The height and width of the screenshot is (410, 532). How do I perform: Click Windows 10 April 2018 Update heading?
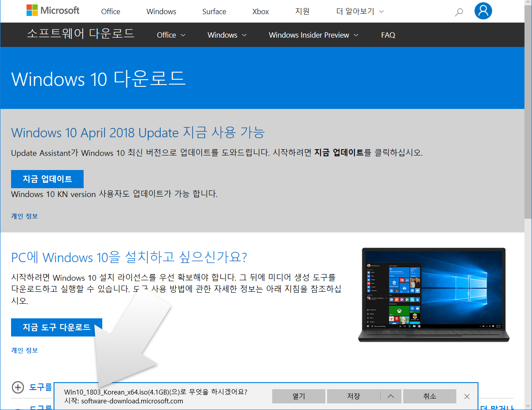(138, 132)
